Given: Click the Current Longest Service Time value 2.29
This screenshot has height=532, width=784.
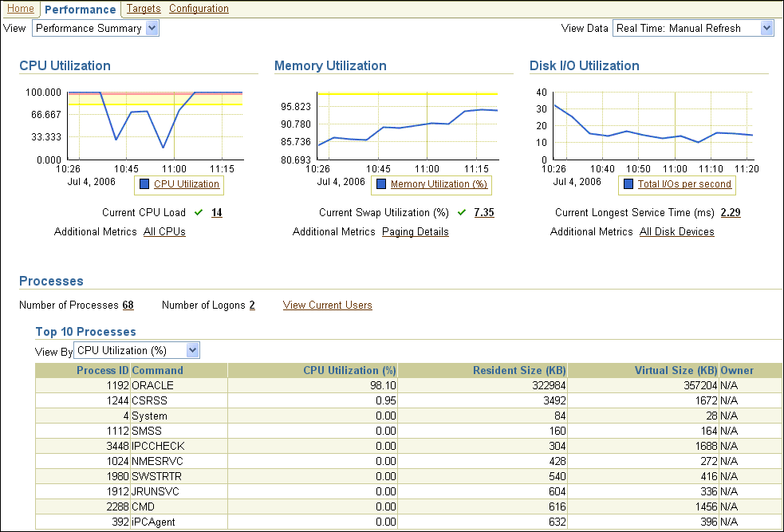Looking at the screenshot, I should (x=731, y=213).
